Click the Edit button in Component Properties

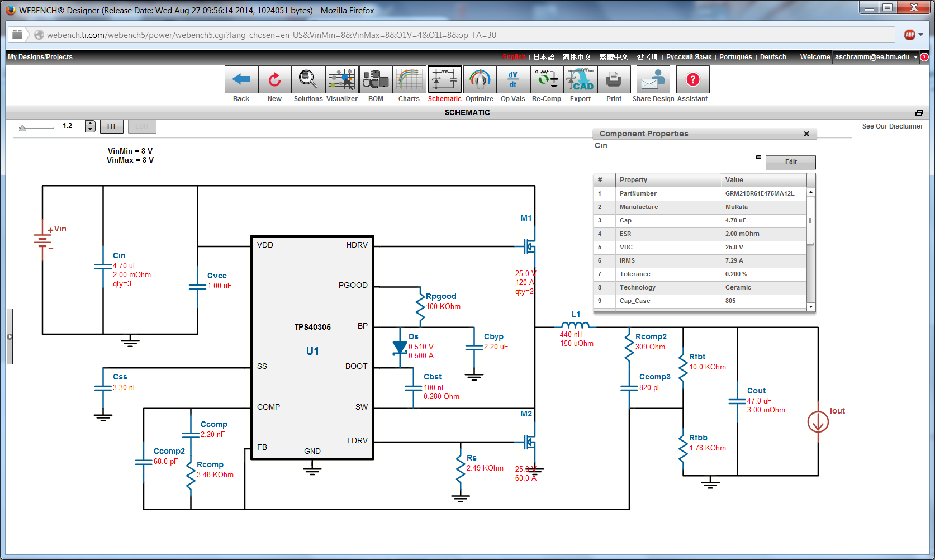[x=791, y=162]
